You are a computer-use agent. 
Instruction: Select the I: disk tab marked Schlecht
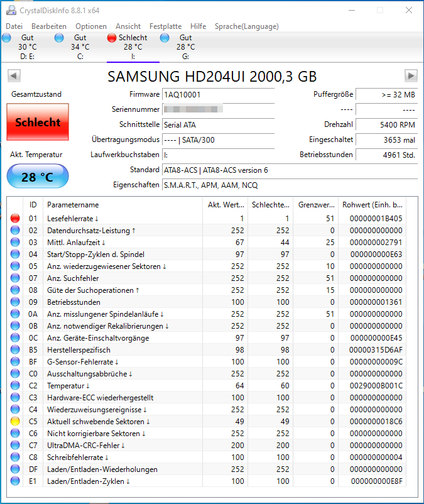133,47
